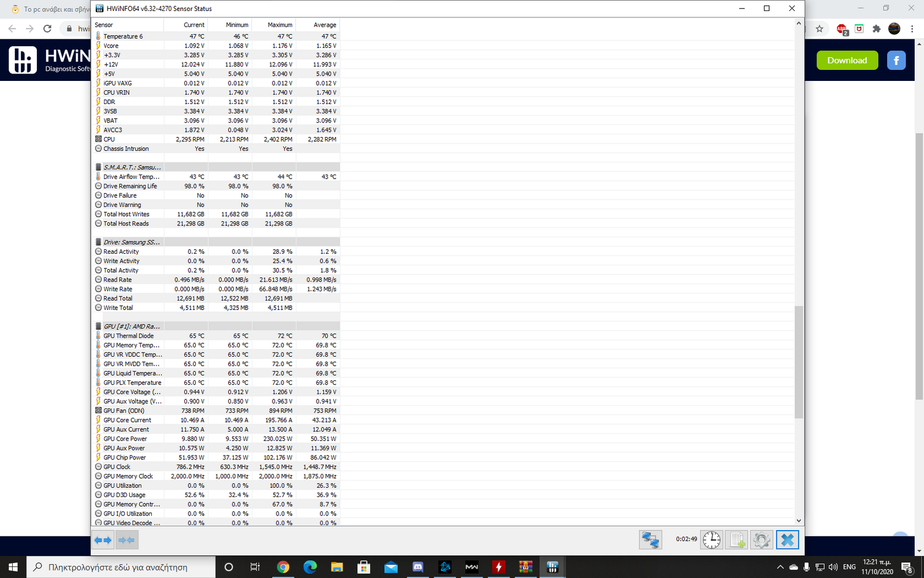Click the reset clock icon
Screen dimensions: 924x578
click(x=711, y=540)
